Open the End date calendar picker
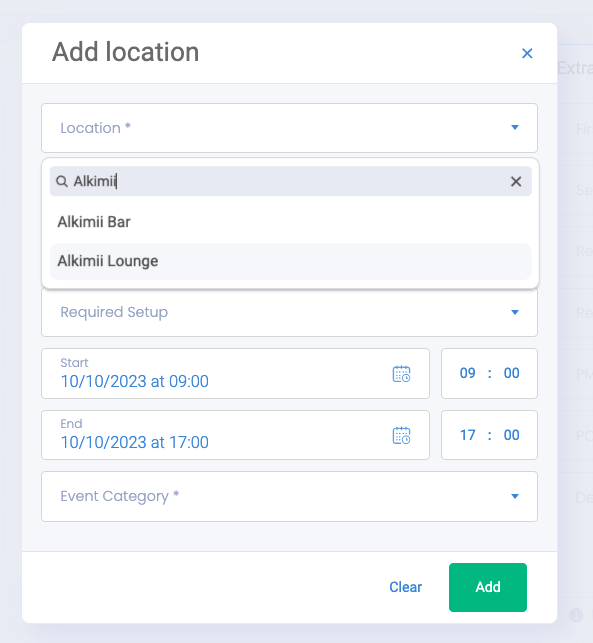 click(x=401, y=435)
